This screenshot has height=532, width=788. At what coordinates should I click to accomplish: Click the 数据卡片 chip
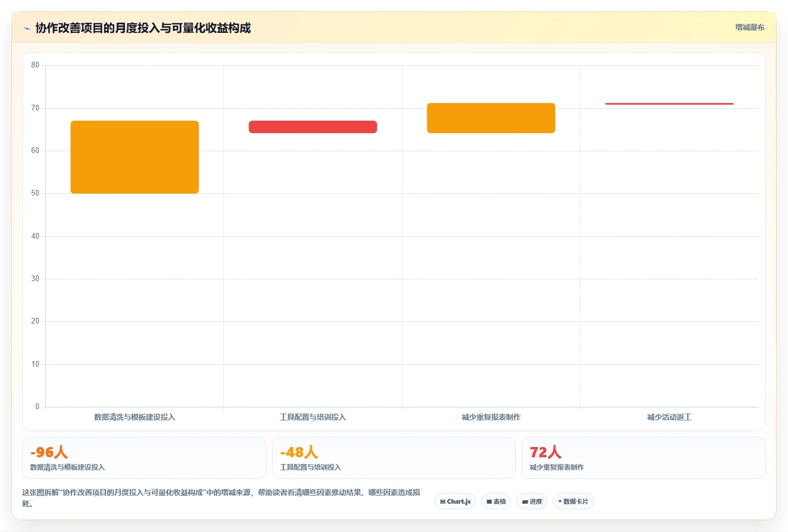point(573,501)
